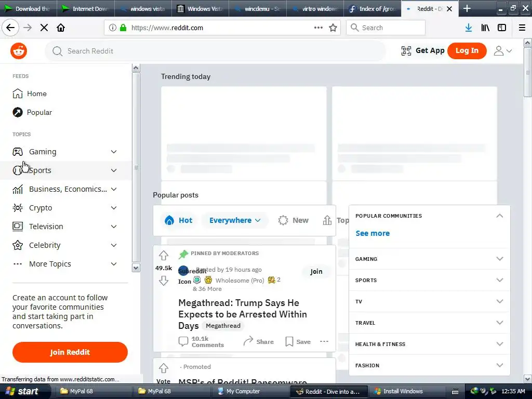Image resolution: width=532 pixels, height=399 pixels.
Task: Click the Megathread comments bubble icon
Action: [x=183, y=341]
